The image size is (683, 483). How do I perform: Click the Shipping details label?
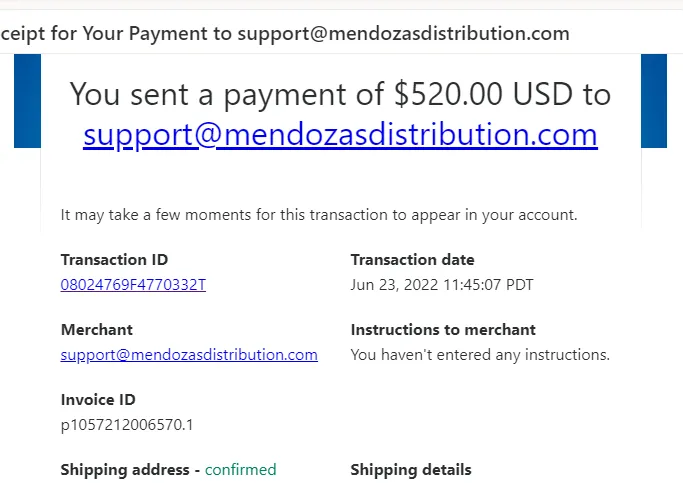[x=411, y=470]
